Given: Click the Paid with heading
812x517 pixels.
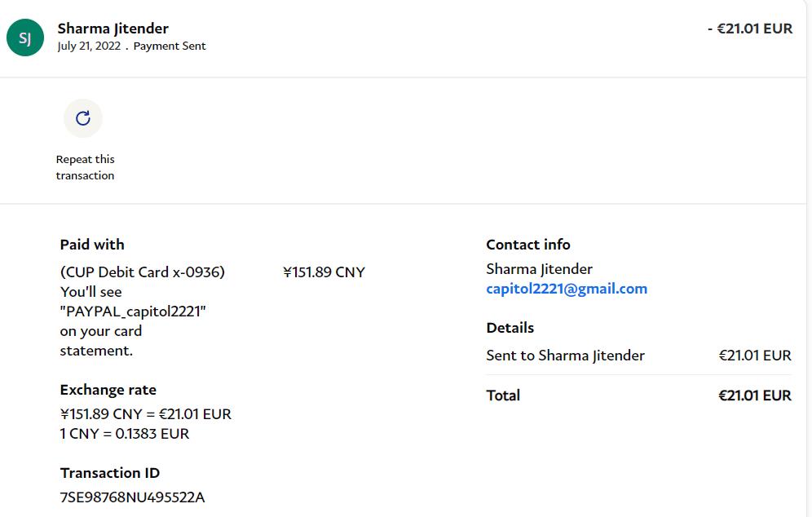Looking at the screenshot, I should tap(92, 245).
